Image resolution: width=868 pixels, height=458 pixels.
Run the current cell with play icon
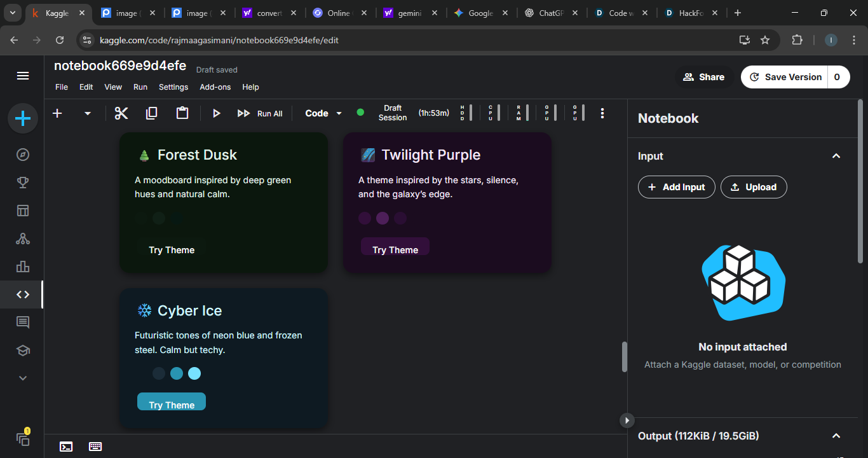click(x=216, y=113)
